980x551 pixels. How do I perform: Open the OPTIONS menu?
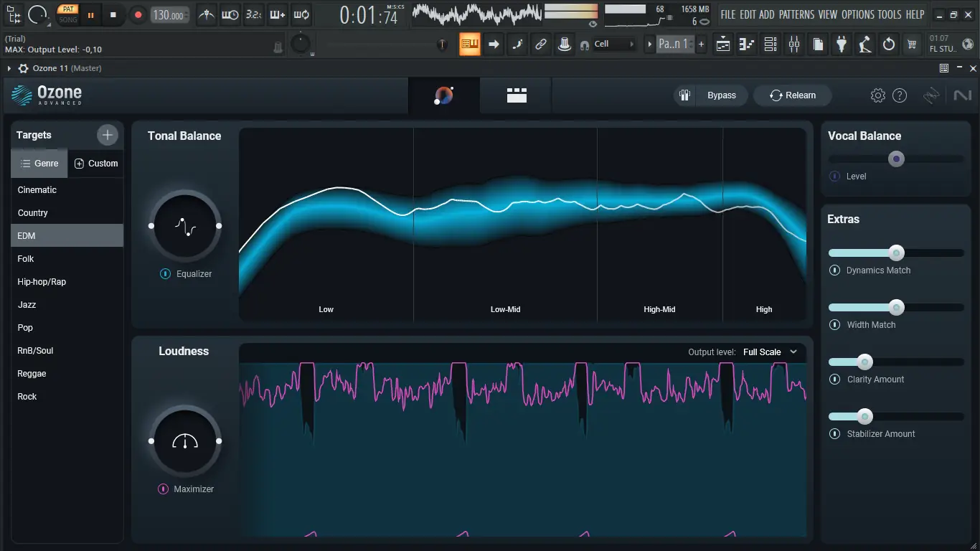click(x=858, y=14)
